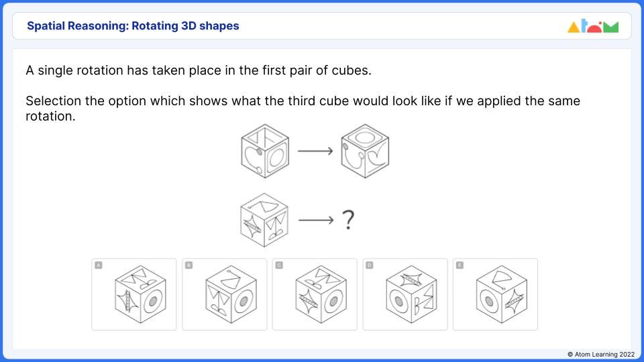Pick answer option D cube
The height and width of the screenshot is (362, 644).
[x=411, y=294]
